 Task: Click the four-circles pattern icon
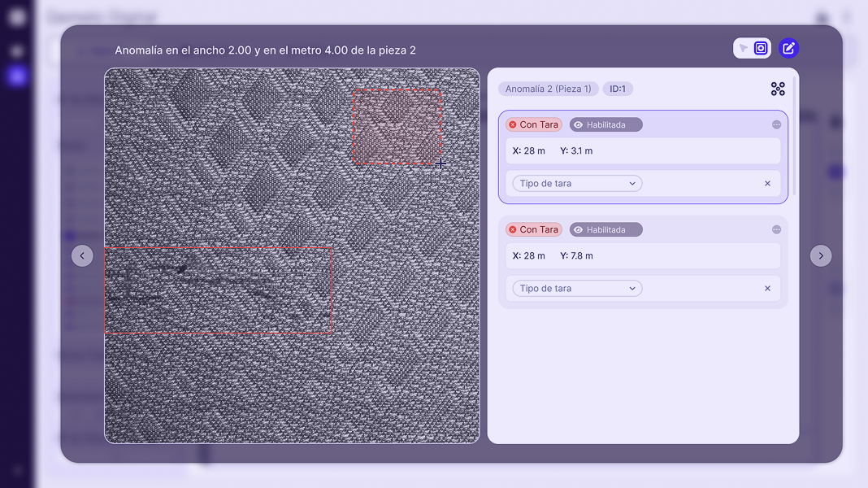click(778, 89)
